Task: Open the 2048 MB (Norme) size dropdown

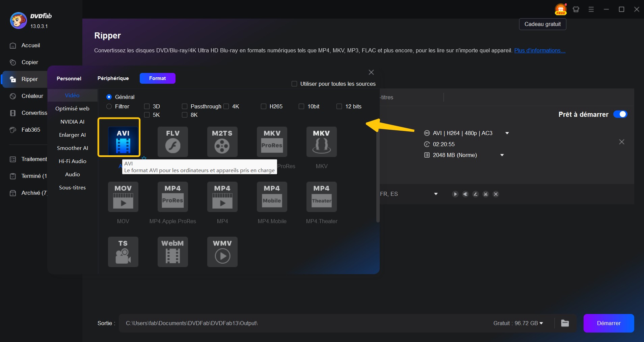Action: [502, 155]
